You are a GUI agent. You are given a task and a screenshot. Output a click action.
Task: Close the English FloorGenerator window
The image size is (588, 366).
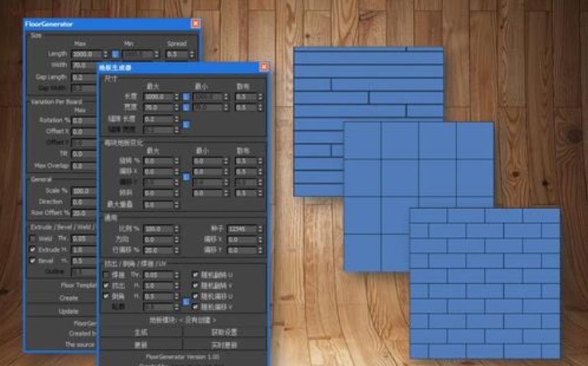(196, 24)
